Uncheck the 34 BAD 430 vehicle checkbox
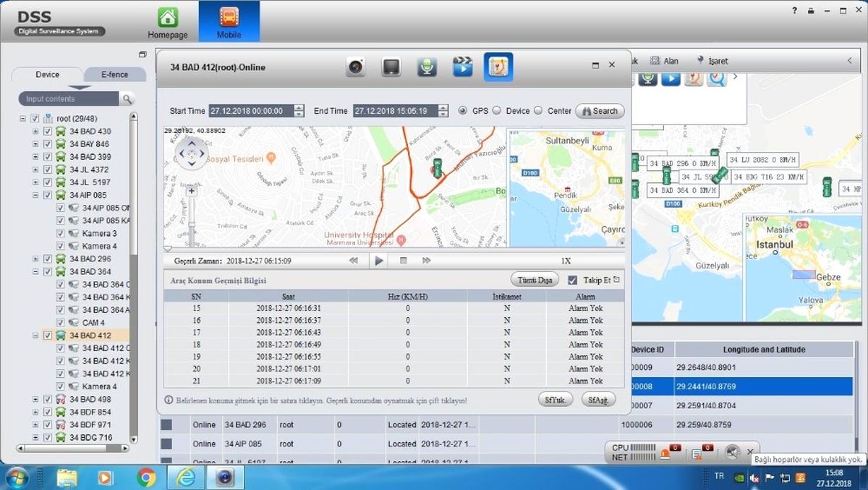 (48, 132)
